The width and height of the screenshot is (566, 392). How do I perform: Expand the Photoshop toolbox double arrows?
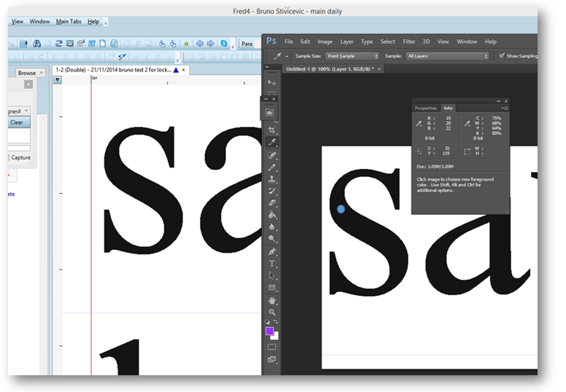pyautogui.click(x=267, y=67)
